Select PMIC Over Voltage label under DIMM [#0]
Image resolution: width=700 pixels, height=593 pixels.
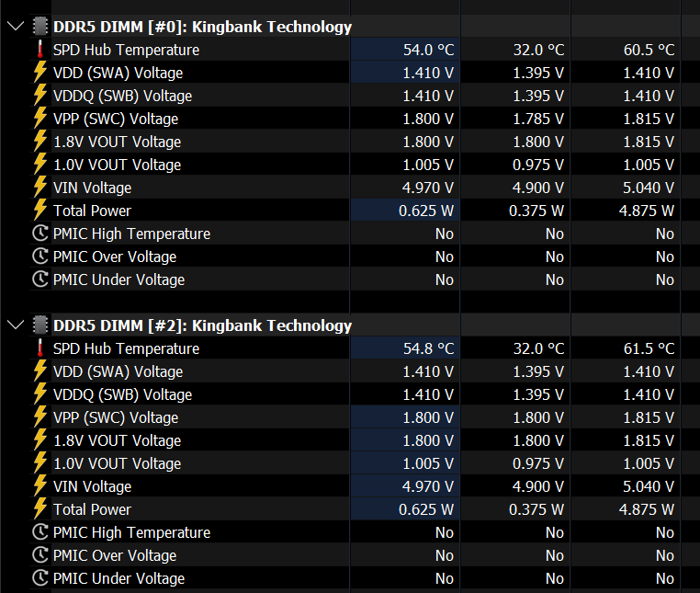click(x=115, y=257)
